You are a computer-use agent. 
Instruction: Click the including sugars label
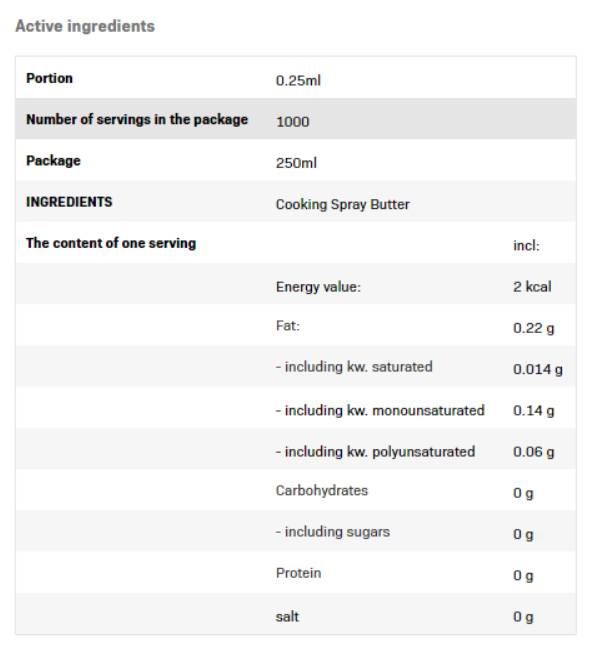(333, 532)
